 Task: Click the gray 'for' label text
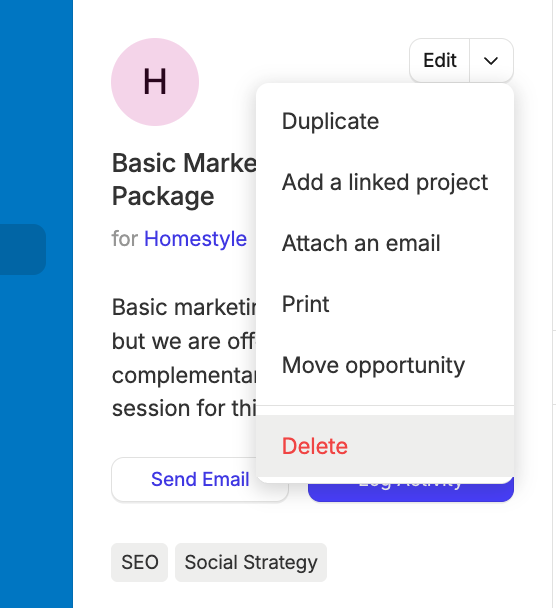coord(125,238)
